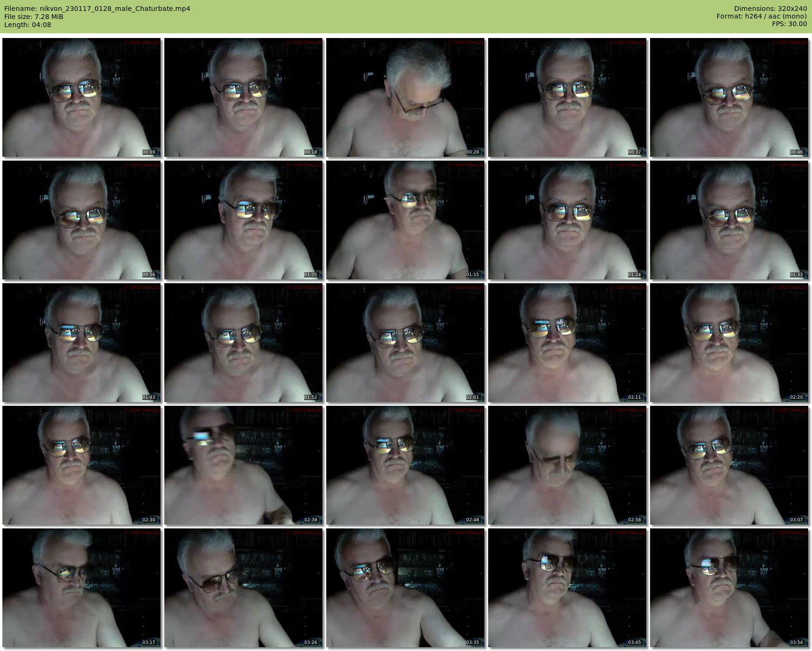This screenshot has height=651, width=812.
Task: Click the frame with timestamp 00:56
Action: click(x=81, y=220)
